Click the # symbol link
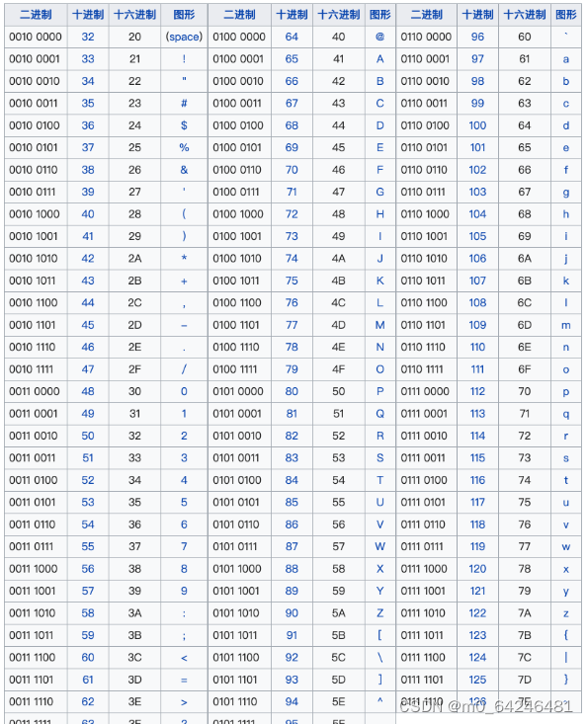The height and width of the screenshot is (724, 588). [184, 103]
